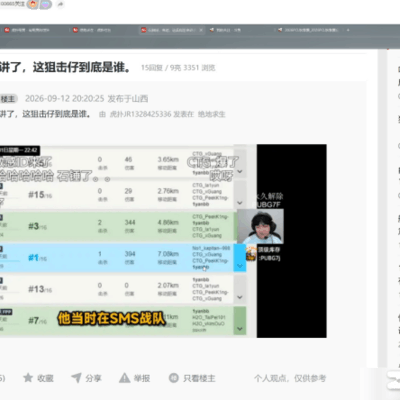Expand the #13 match row chevron

[x=240, y=297]
